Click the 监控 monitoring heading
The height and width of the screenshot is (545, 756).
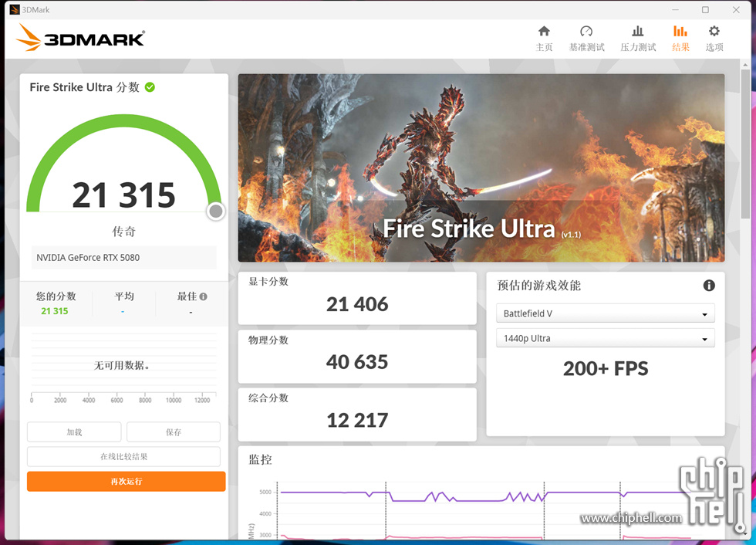261,459
